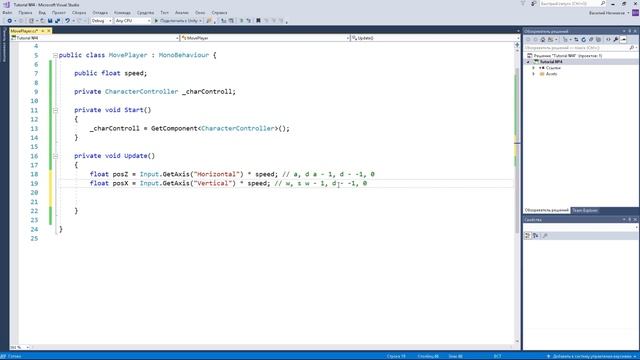
Task: Collapse the MovePlayer class code region
Action: (x=55, y=55)
